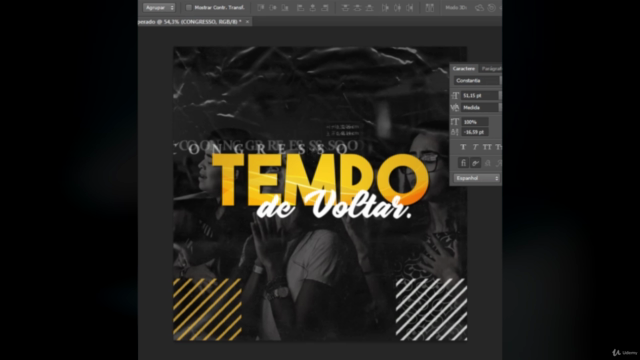The width and height of the screenshot is (640, 360).
Task: Select the 3D mode roll icon
Action: [491, 8]
